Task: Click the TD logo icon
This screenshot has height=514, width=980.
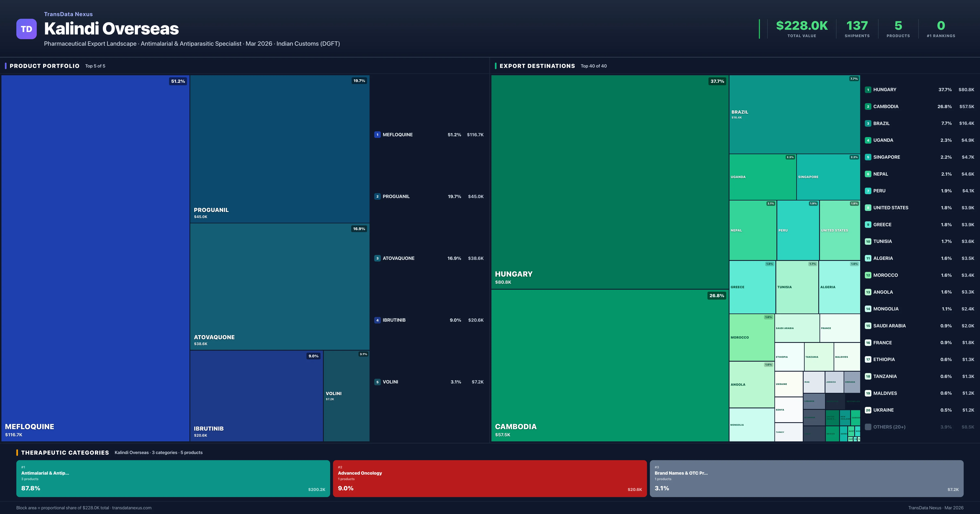Action: [x=26, y=29]
